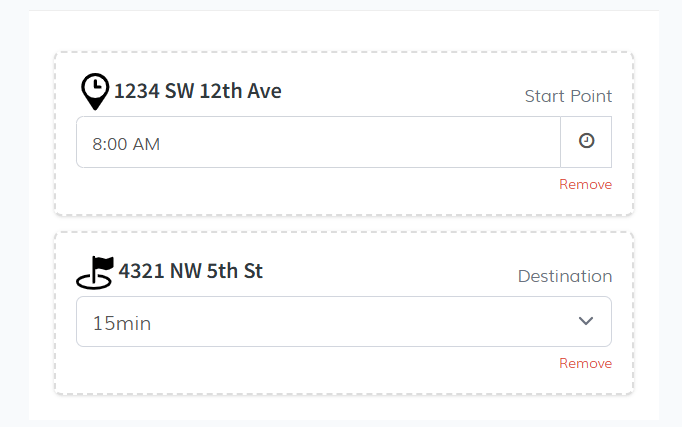Click the Remove link below the 15min dropdown
Viewport: 682px width, 427px height.
[585, 363]
